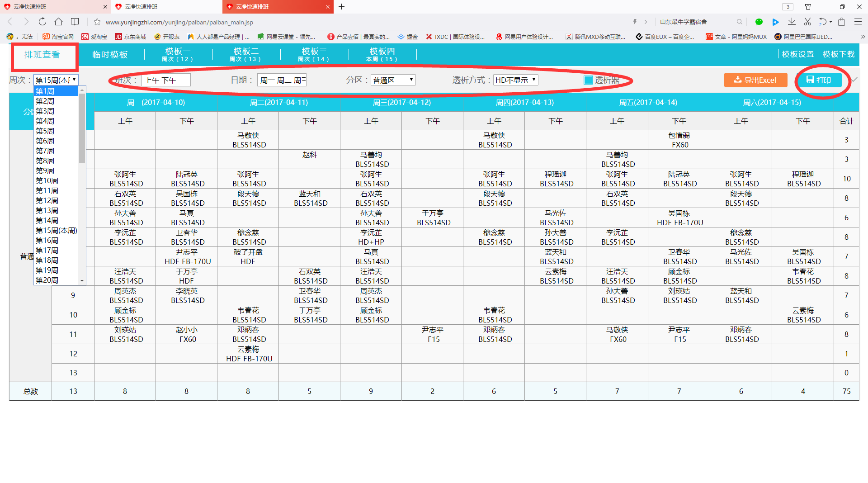This screenshot has width=868, height=483.
Task: Click the 导出Excel button
Action: [755, 80]
